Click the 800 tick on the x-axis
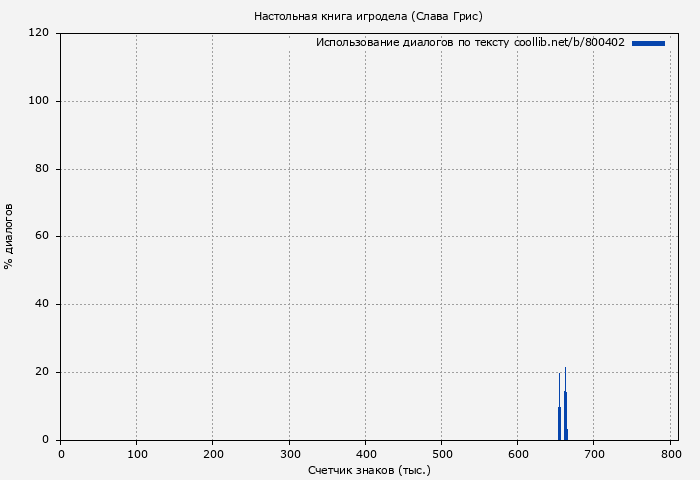The image size is (700, 480). point(669,454)
